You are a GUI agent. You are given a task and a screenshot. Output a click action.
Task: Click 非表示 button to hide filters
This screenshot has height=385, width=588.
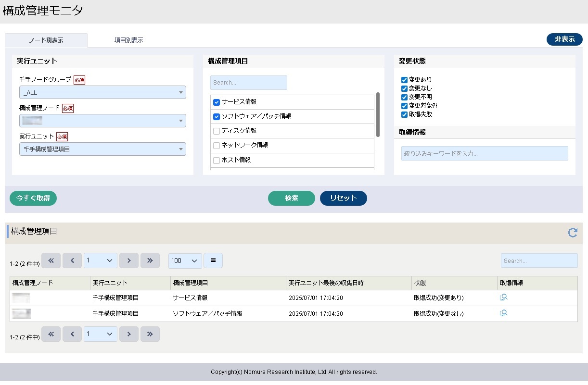coord(564,39)
